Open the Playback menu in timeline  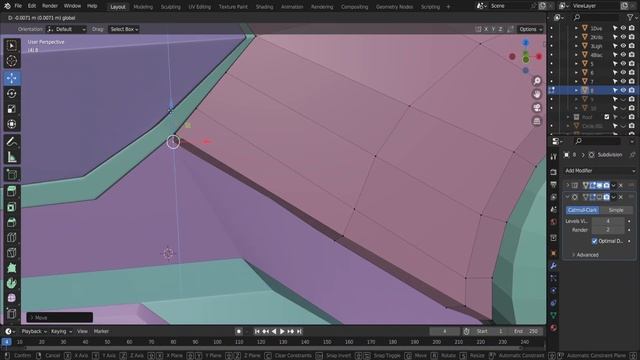[33, 331]
